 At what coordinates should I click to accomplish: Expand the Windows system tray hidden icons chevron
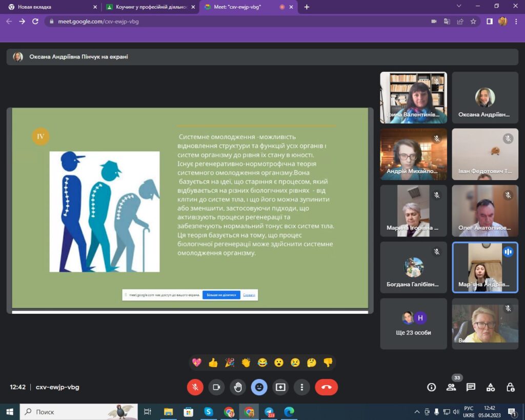click(417, 412)
